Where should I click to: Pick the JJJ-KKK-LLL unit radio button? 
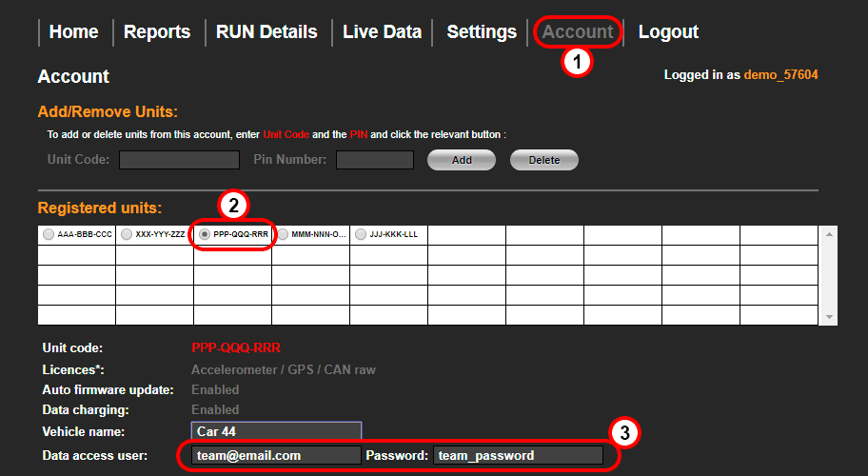click(361, 234)
